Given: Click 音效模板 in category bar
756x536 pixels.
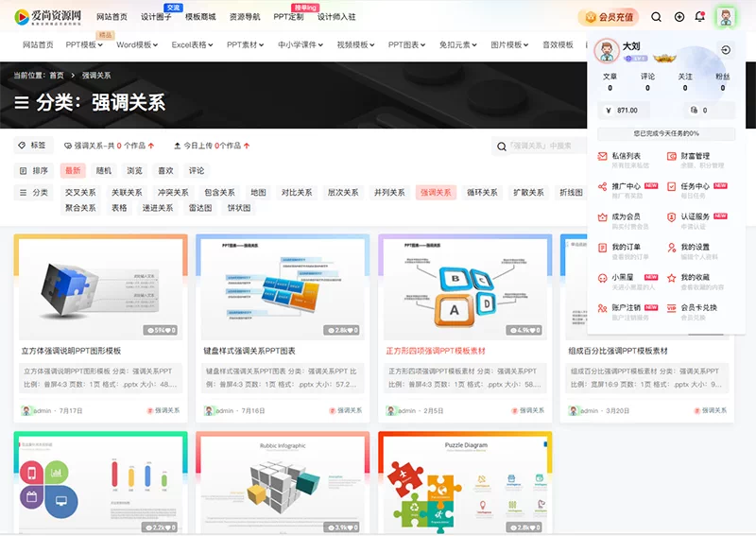Looking at the screenshot, I should click(558, 44).
